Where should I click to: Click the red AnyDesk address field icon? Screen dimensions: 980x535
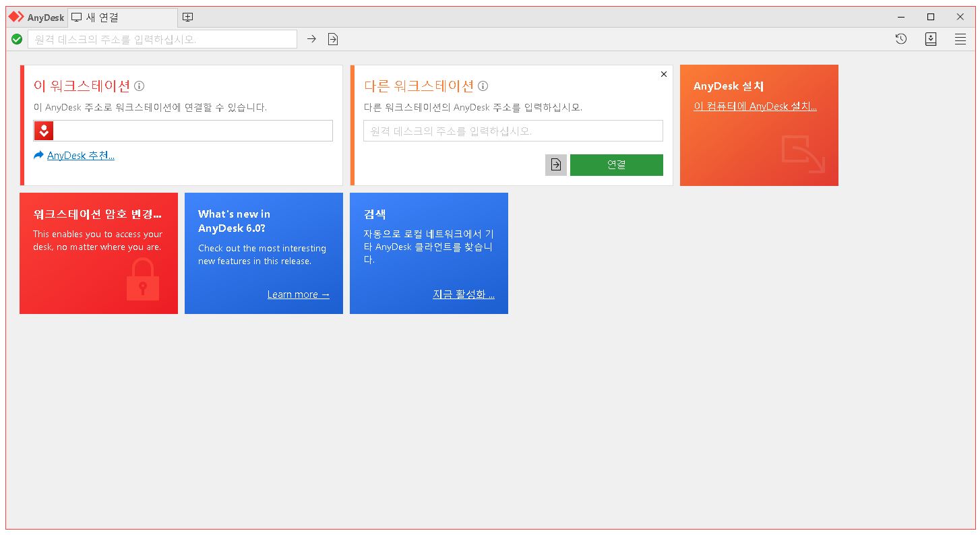point(44,131)
